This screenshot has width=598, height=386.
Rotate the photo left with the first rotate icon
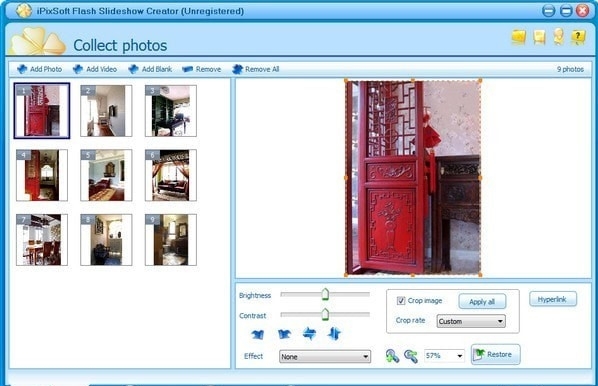pyautogui.click(x=258, y=335)
